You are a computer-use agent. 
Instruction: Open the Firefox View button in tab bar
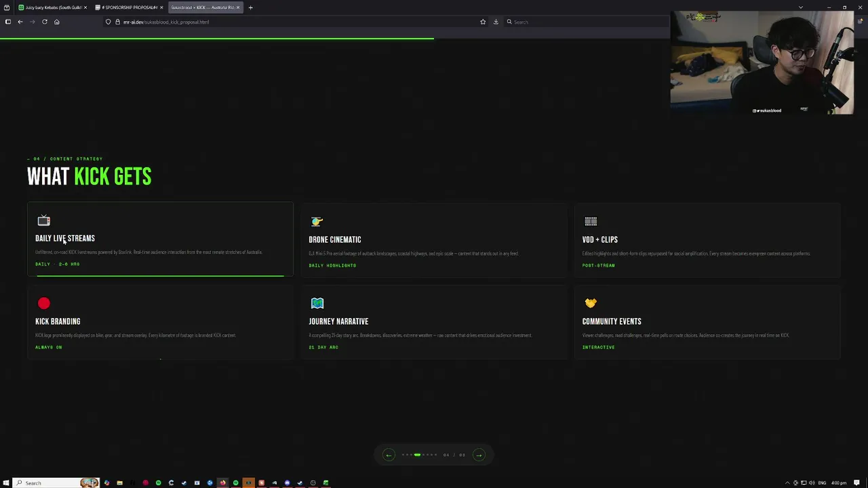tap(7, 7)
